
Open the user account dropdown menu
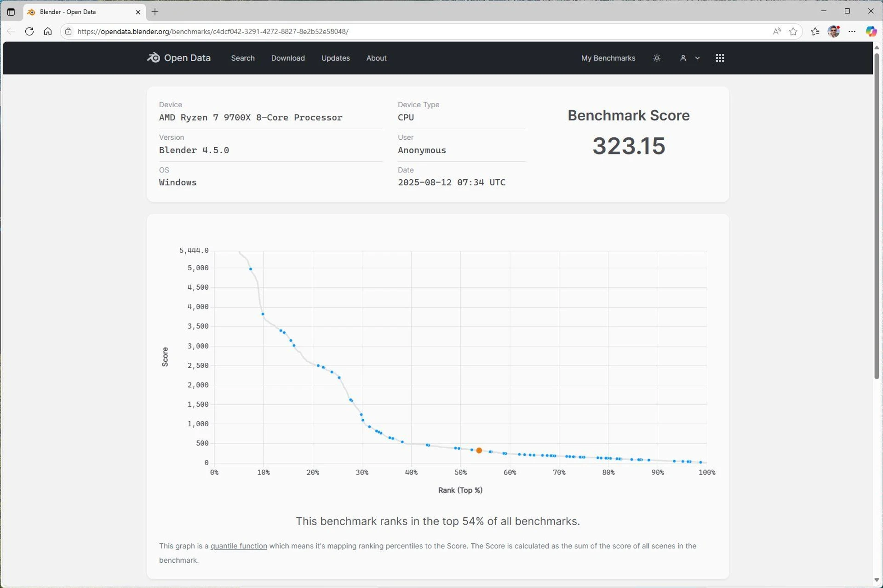click(689, 58)
